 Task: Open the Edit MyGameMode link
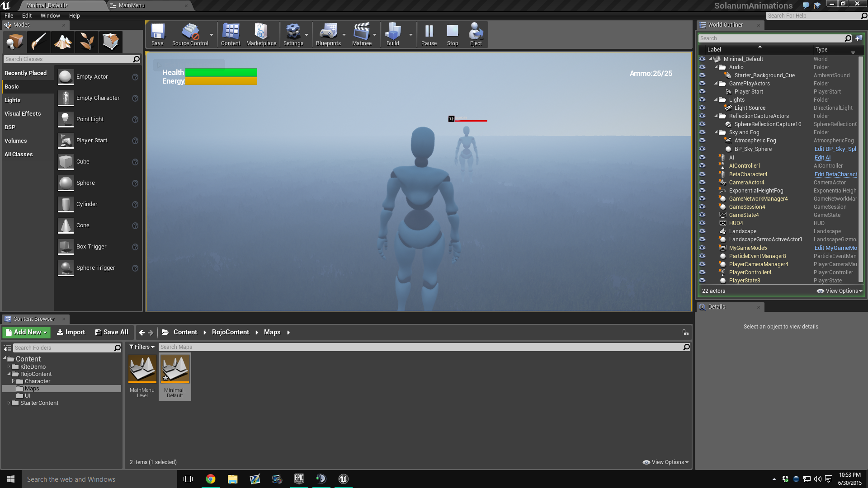(835, 248)
